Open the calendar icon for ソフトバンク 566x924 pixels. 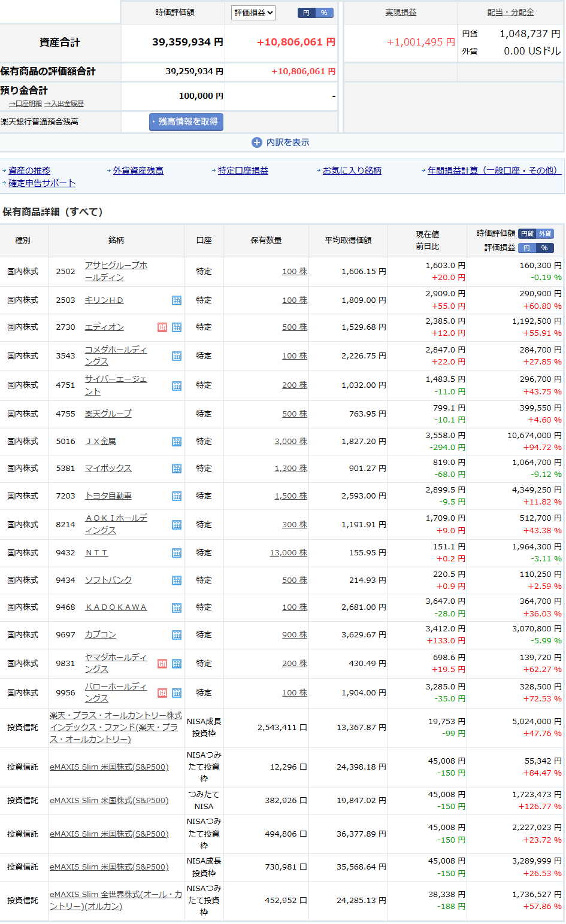[177, 580]
